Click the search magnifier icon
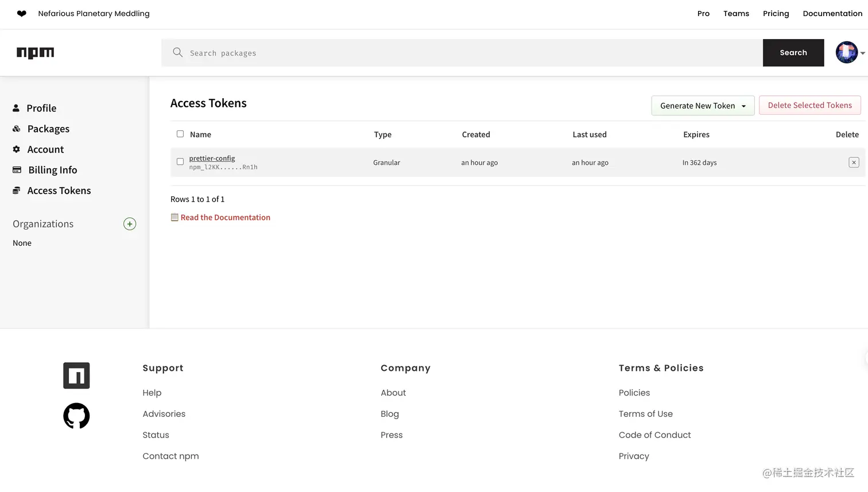 [x=178, y=53]
